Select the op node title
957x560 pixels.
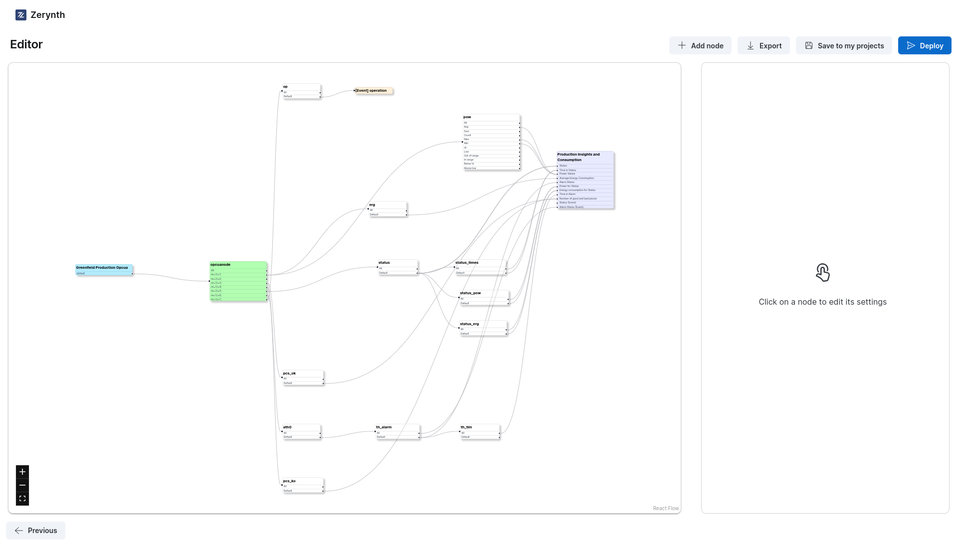(285, 87)
